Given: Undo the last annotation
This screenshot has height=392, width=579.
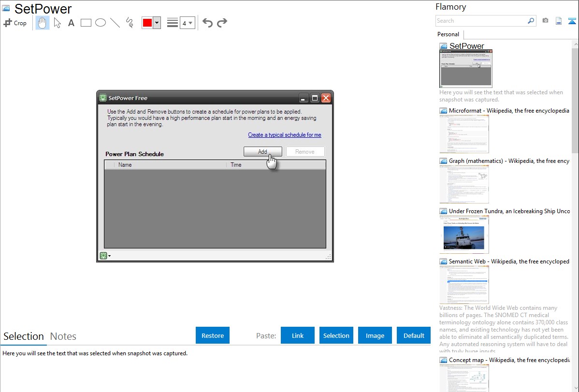Looking at the screenshot, I should tap(207, 23).
